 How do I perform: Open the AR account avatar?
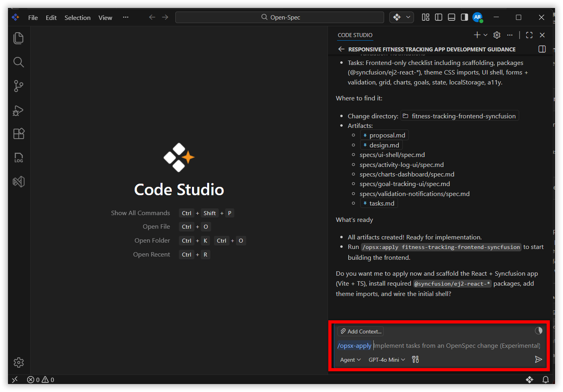point(477,17)
